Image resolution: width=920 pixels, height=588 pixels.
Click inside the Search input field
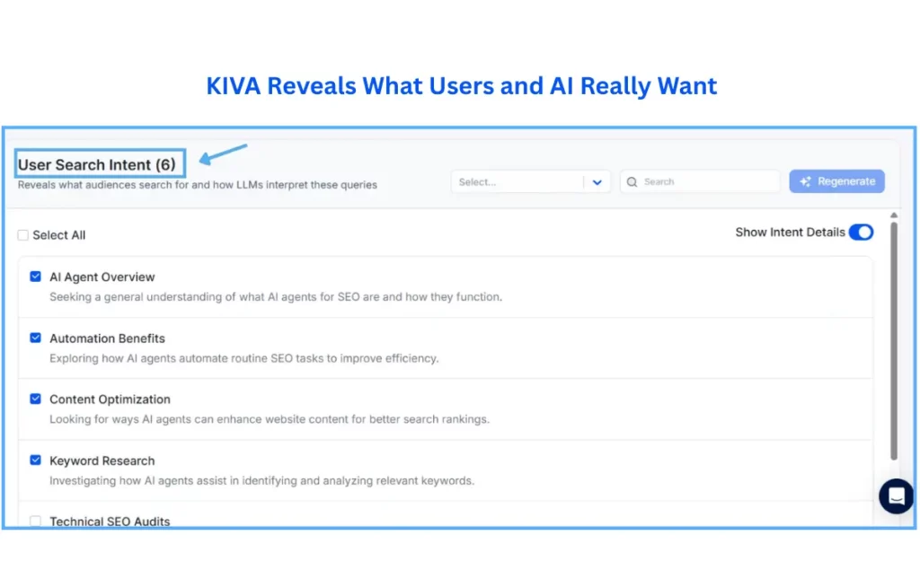pyautogui.click(x=701, y=181)
